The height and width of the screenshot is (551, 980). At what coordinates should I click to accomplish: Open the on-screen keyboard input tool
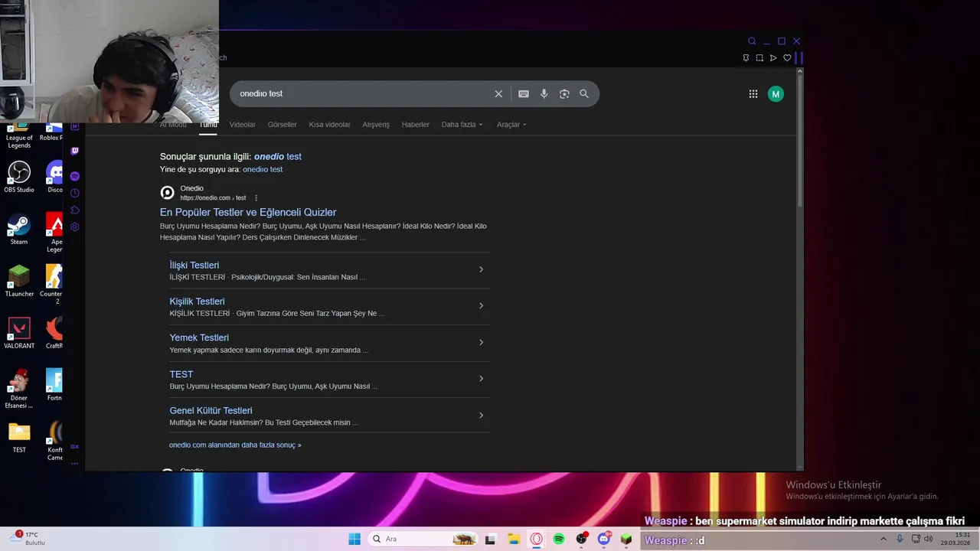click(524, 93)
